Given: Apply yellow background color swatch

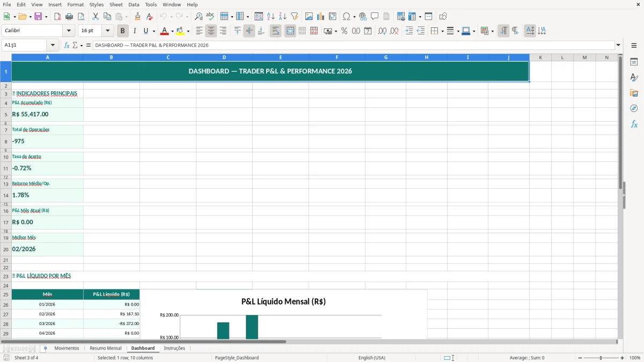Looking at the screenshot, I should tap(180, 31).
